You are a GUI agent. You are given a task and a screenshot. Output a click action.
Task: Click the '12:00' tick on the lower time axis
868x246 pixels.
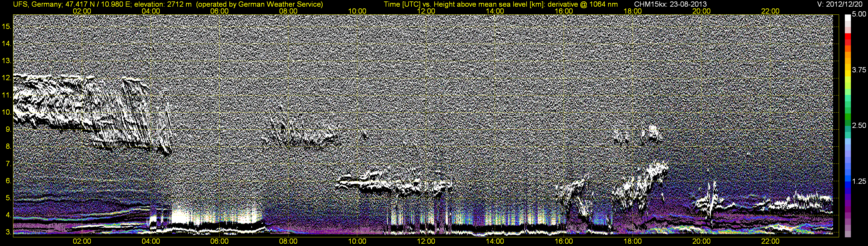(426, 241)
